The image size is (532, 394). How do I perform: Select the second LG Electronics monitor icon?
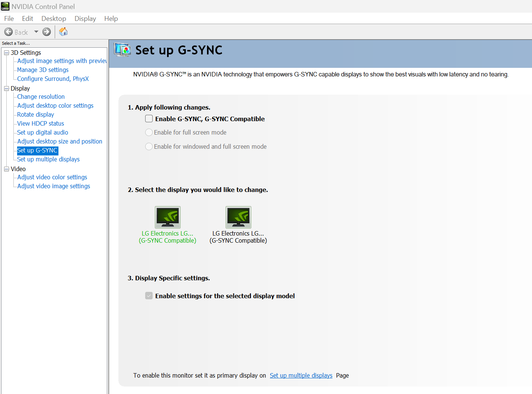(238, 217)
